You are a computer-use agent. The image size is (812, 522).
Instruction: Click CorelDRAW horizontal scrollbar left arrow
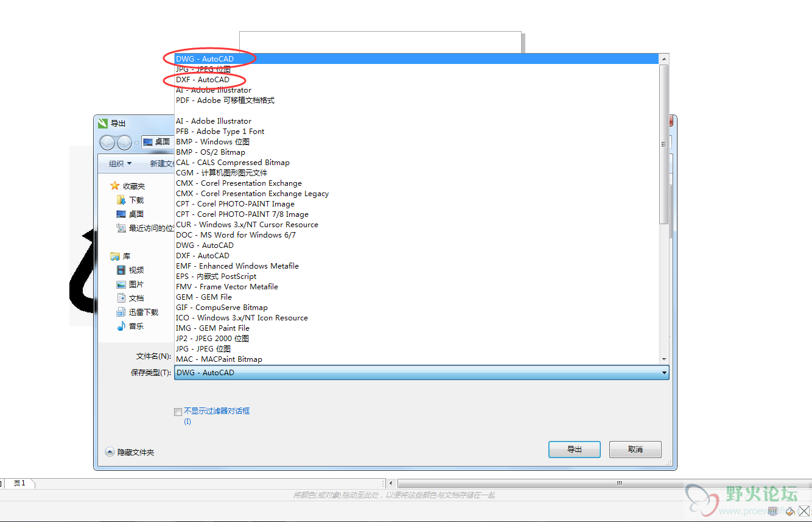tap(391, 484)
